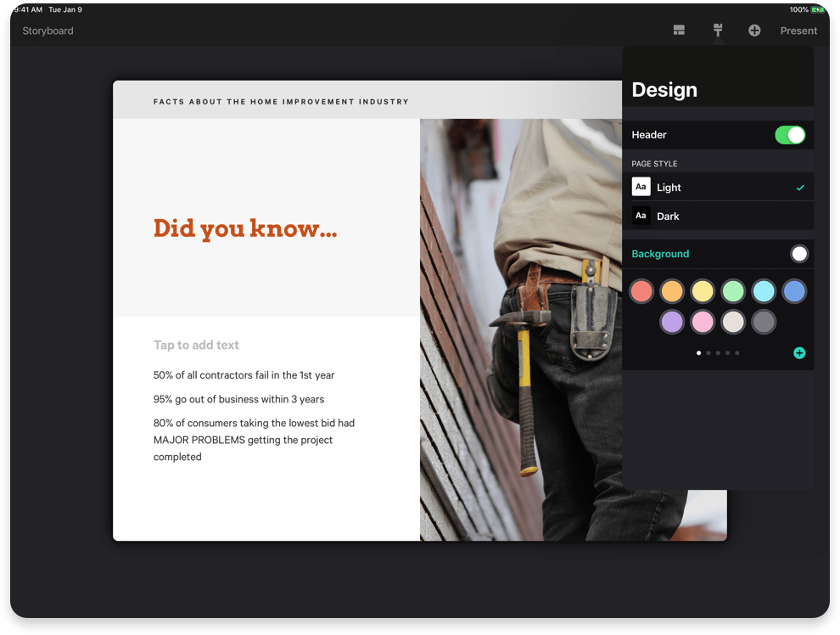Tap the checkmark next to Light
Image resolution: width=840 pixels, height=635 pixels.
[x=800, y=188]
